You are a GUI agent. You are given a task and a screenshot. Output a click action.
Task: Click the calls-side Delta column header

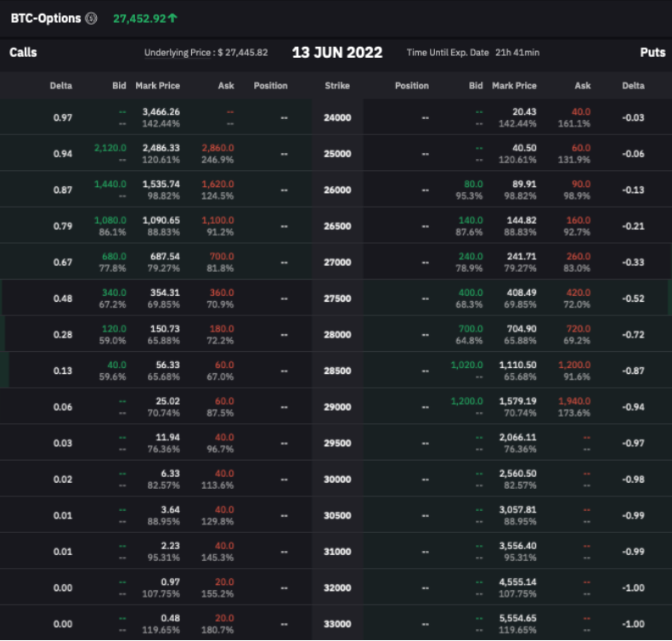(61, 86)
